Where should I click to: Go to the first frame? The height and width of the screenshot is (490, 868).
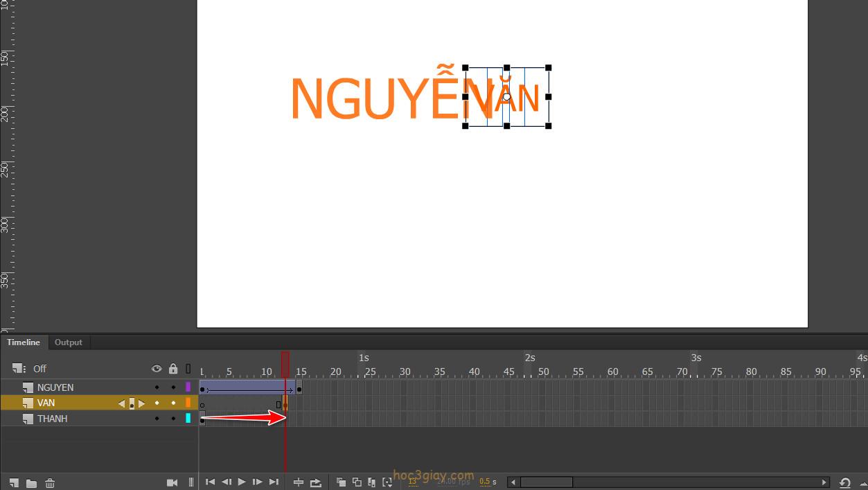coord(210,482)
